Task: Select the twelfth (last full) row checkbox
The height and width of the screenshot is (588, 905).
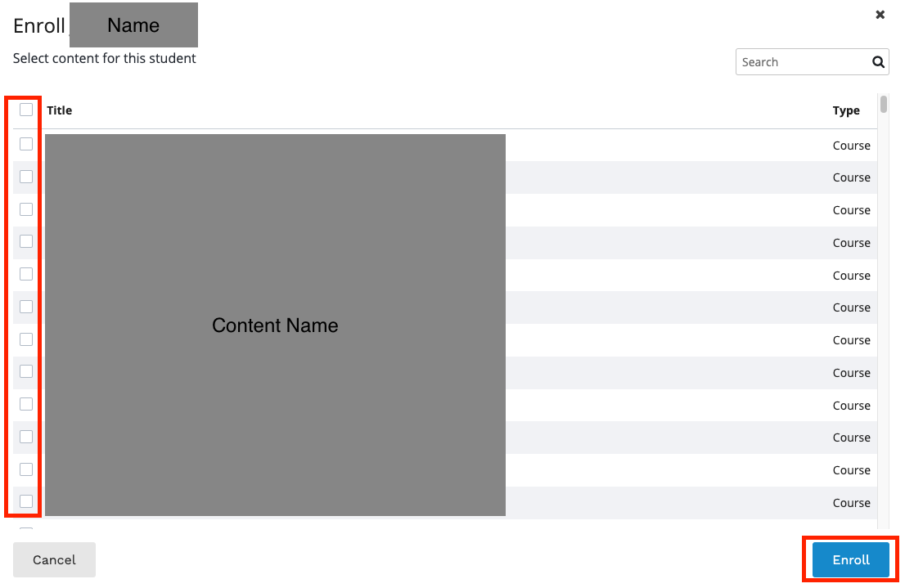Action: coord(26,501)
